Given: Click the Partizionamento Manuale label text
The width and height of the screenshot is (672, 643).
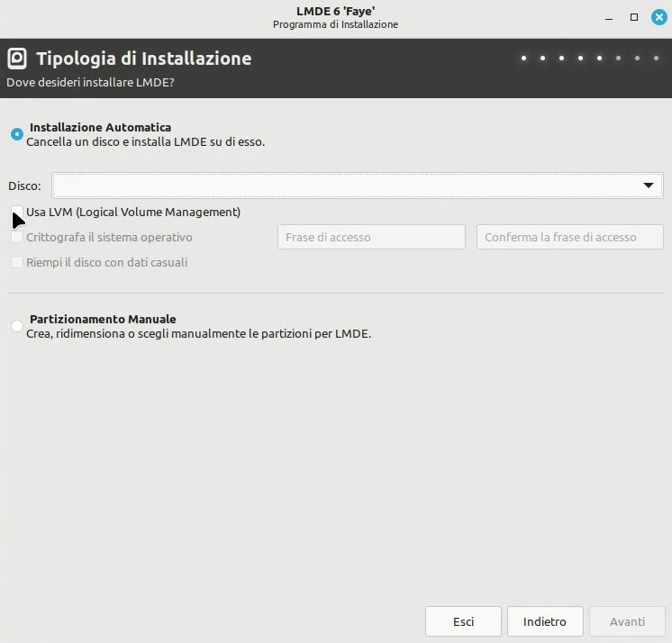Looking at the screenshot, I should tap(103, 320).
